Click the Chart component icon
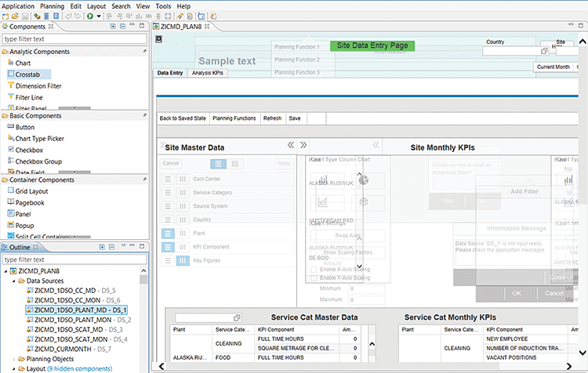Viewport: 588px width, 373px height. click(9, 63)
